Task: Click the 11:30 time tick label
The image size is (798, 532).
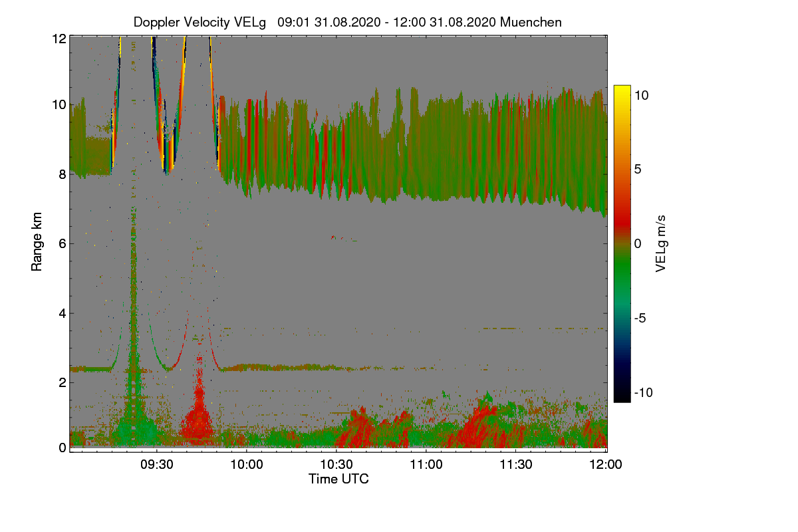Action: 516,465
